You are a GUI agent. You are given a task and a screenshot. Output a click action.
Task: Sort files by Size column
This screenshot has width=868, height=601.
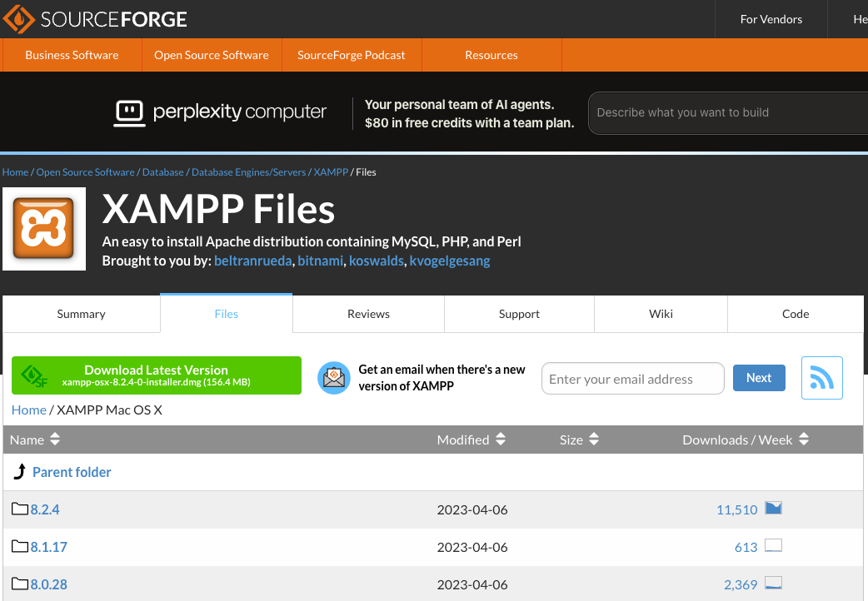point(579,440)
